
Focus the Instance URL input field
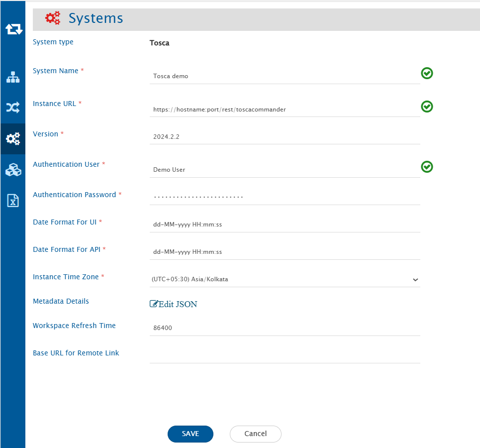pos(285,109)
